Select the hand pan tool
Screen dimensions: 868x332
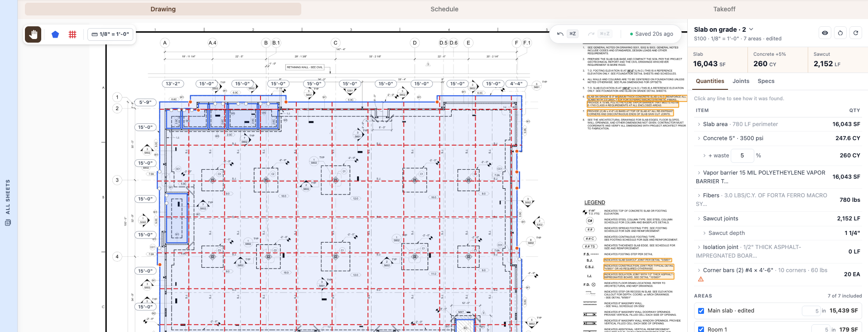point(33,34)
